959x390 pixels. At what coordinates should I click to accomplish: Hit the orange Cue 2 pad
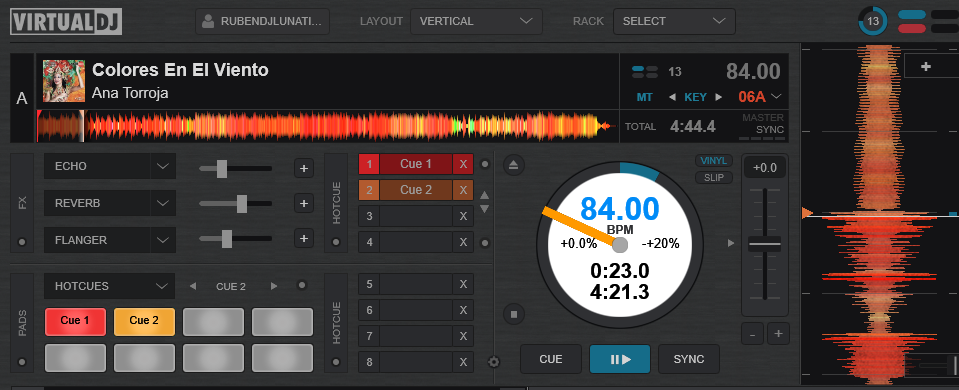click(144, 322)
